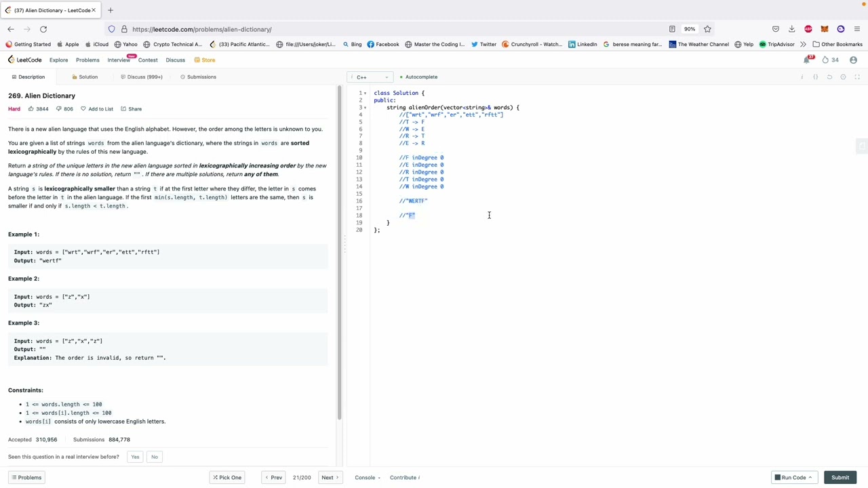Click the editor info 'i' icon
This screenshot has height=488, width=868.
(802, 77)
